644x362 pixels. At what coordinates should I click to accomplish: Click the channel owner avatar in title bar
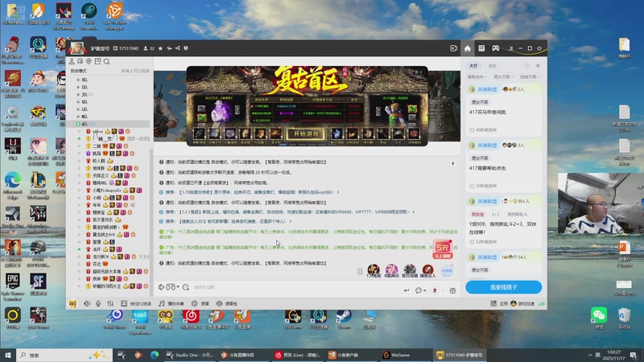pyautogui.click(x=76, y=48)
